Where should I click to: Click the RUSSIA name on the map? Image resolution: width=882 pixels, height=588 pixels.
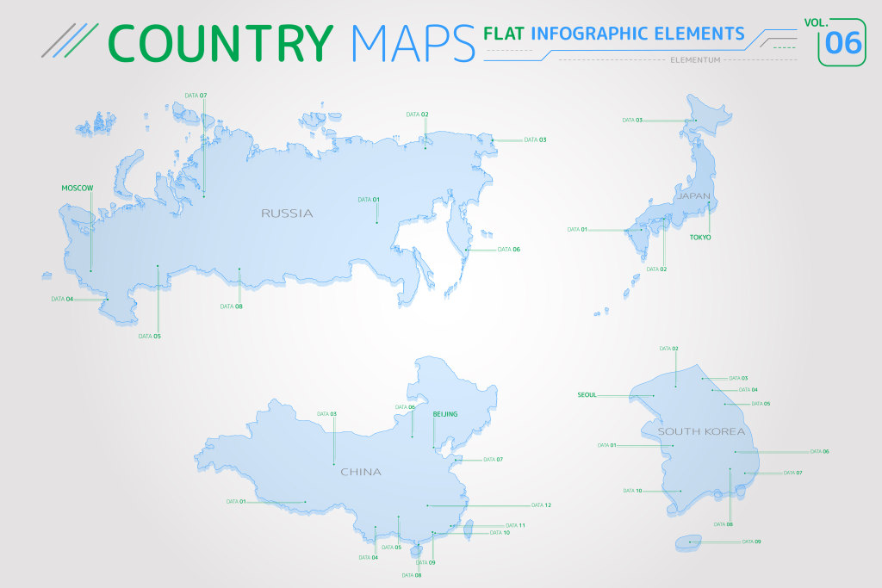pos(288,214)
